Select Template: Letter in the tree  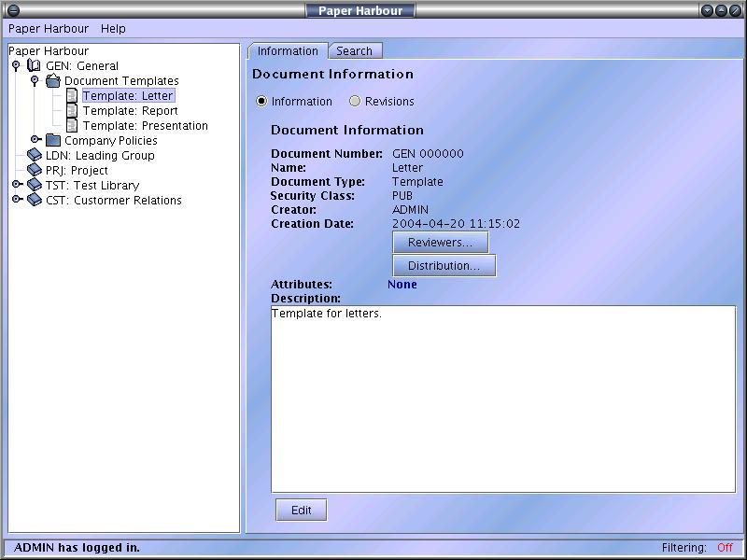tap(128, 96)
